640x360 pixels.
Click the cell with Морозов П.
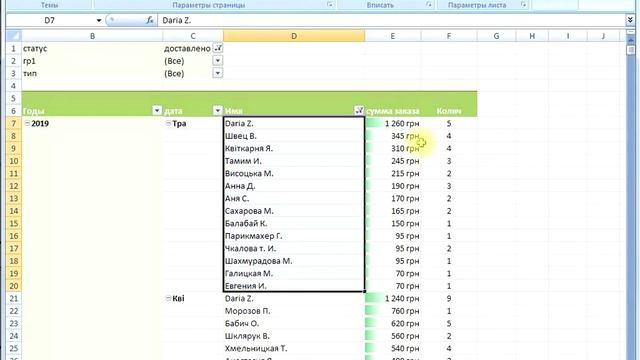294,311
